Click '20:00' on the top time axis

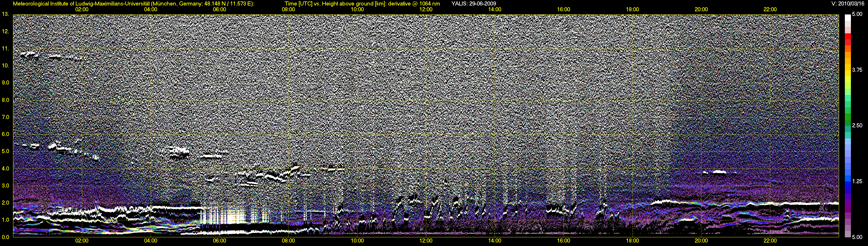(x=701, y=10)
